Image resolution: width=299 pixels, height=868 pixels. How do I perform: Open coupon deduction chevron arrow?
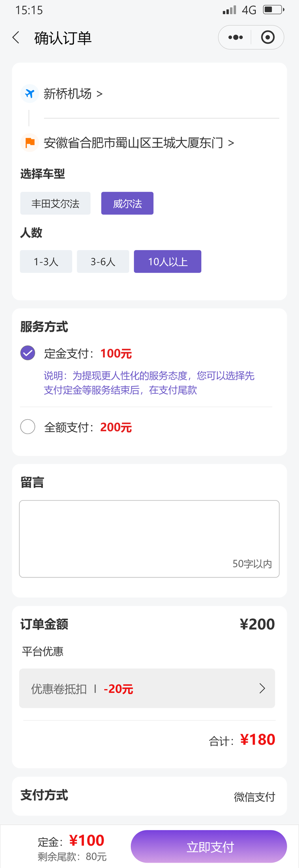262,689
